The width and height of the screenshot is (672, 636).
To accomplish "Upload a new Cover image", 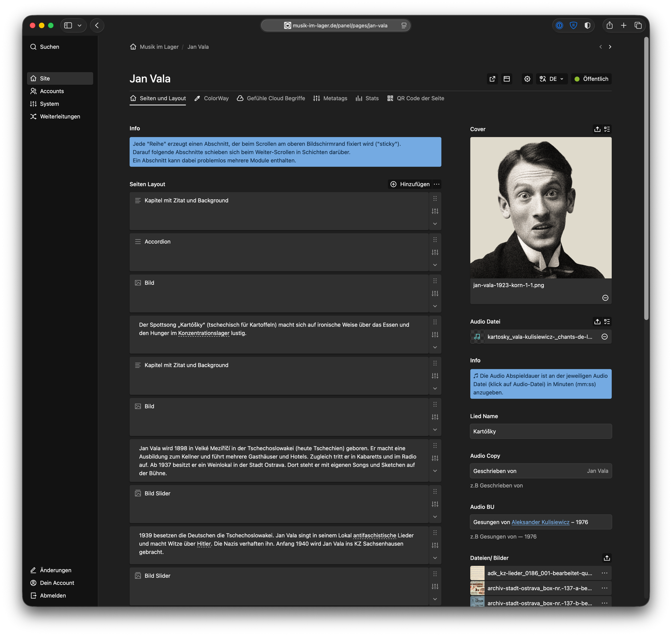I will [597, 129].
